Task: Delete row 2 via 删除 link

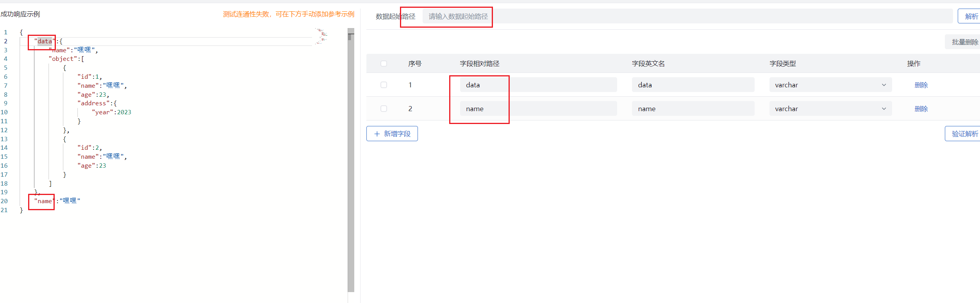Action: tap(921, 109)
